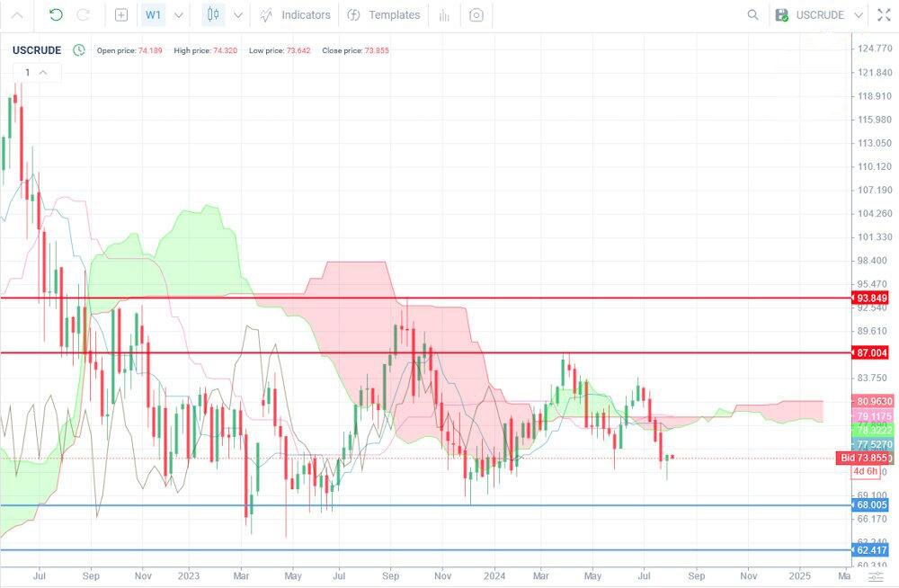Select the 68.005 blue support line label
The width and height of the screenshot is (899, 588).
(x=870, y=504)
